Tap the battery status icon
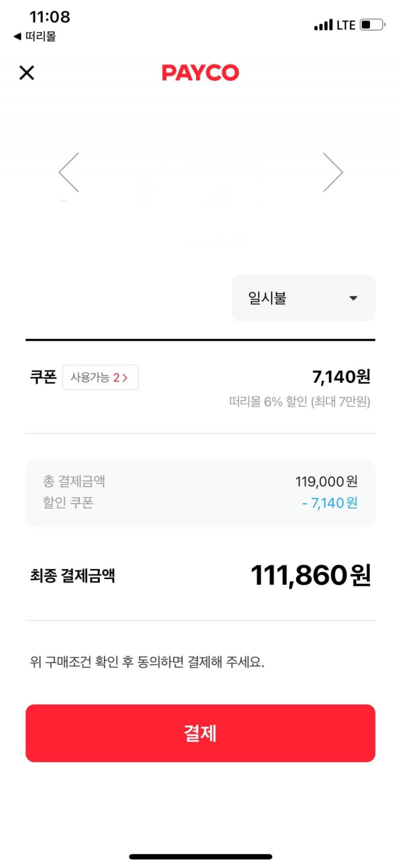Viewport: 401px width, 868px height. tap(373, 24)
